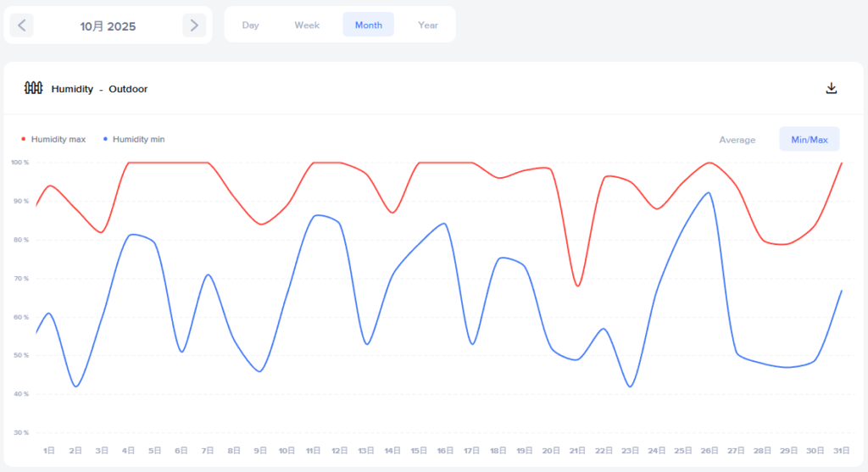Go to the next month

[194, 25]
